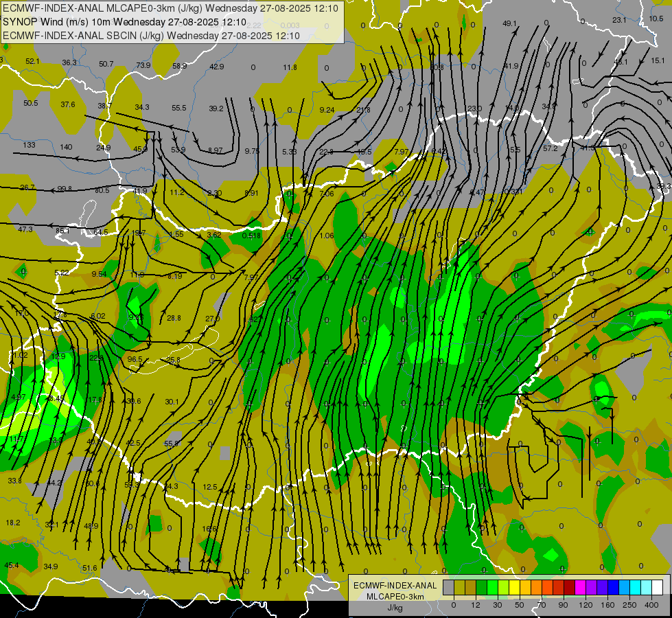Click the map value 18.2

click(x=13, y=523)
